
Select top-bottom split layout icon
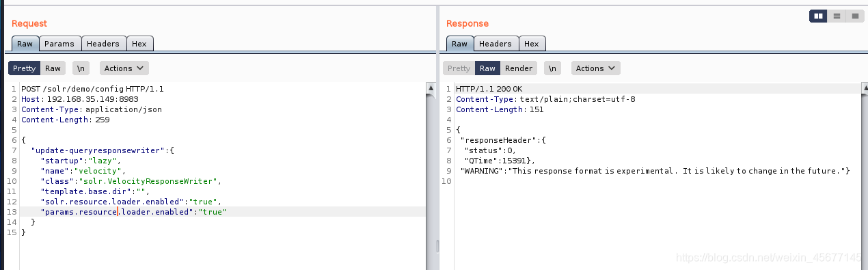[x=837, y=16]
